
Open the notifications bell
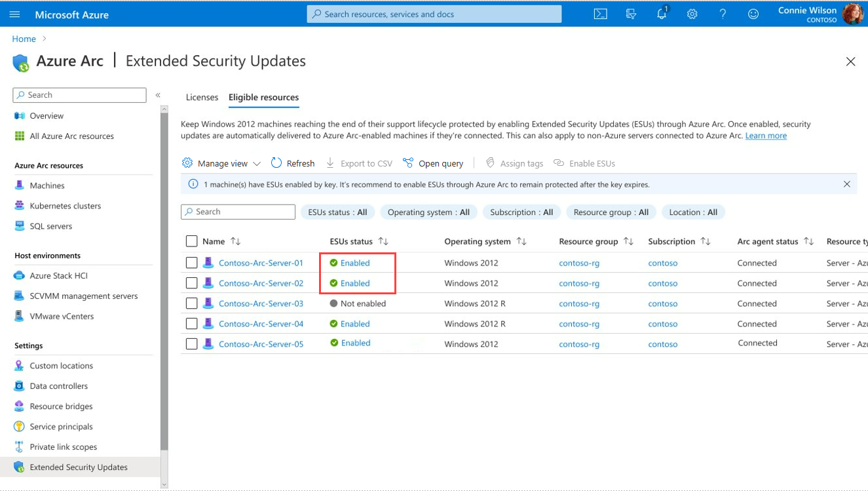[662, 13]
